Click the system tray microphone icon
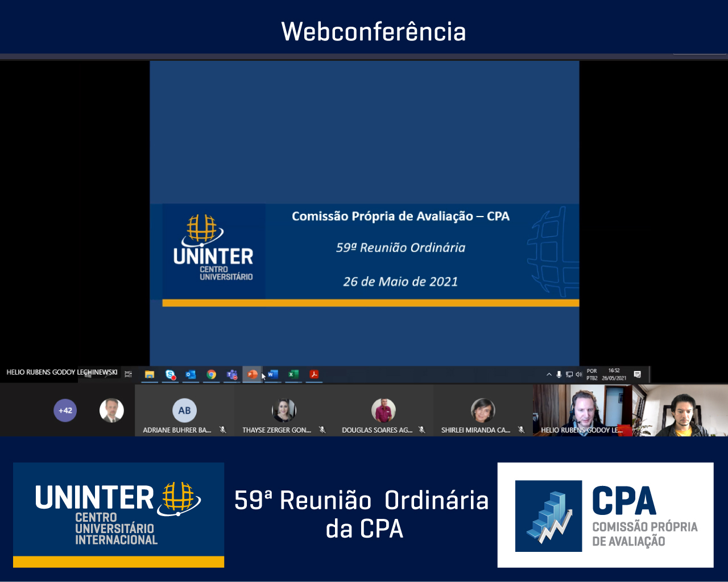 [559, 375]
